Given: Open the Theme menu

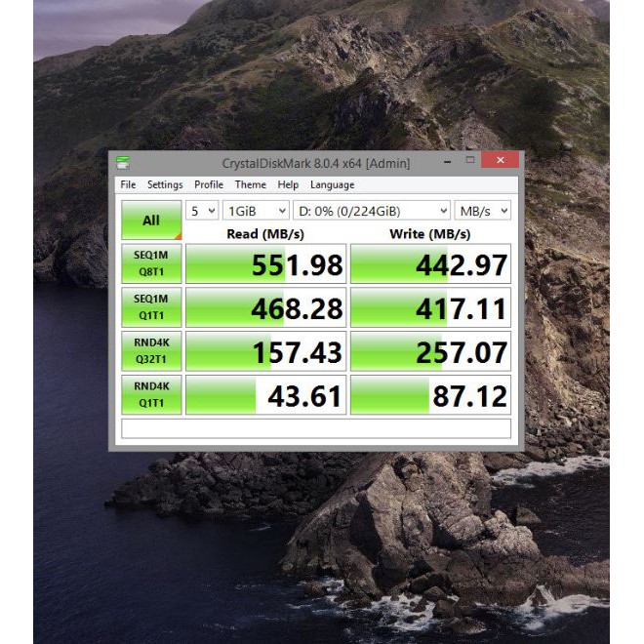Looking at the screenshot, I should 251,184.
